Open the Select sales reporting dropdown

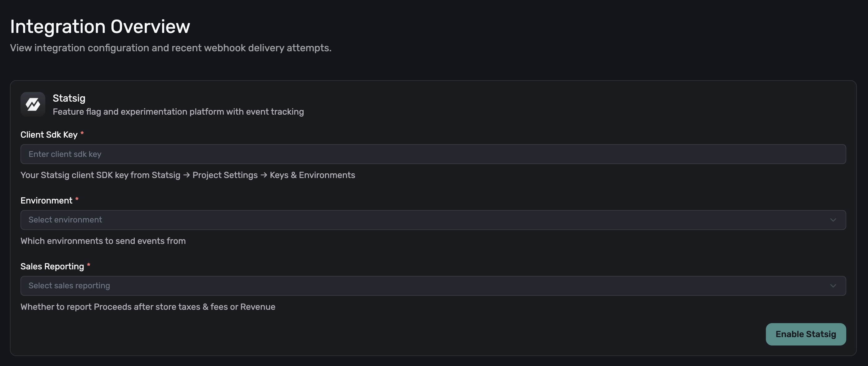click(433, 286)
